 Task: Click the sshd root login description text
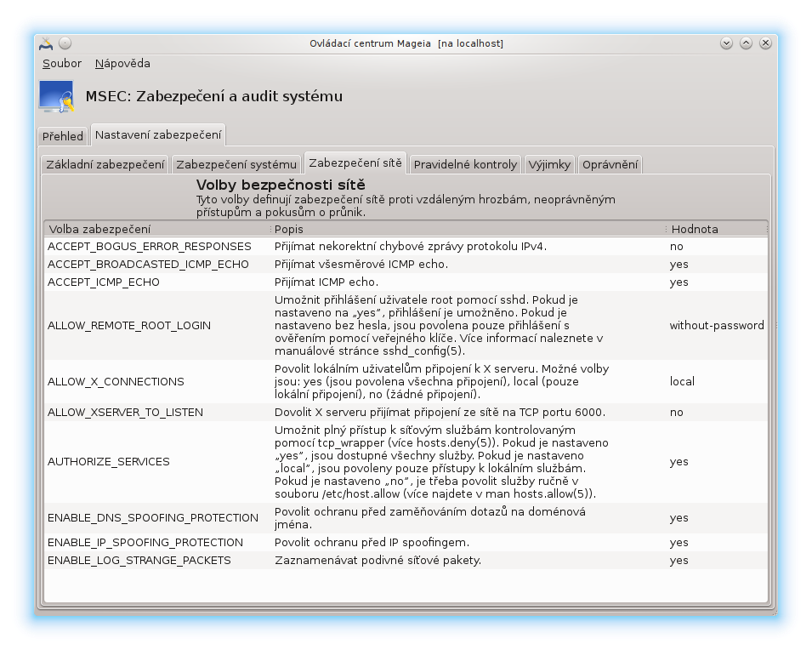click(x=439, y=326)
